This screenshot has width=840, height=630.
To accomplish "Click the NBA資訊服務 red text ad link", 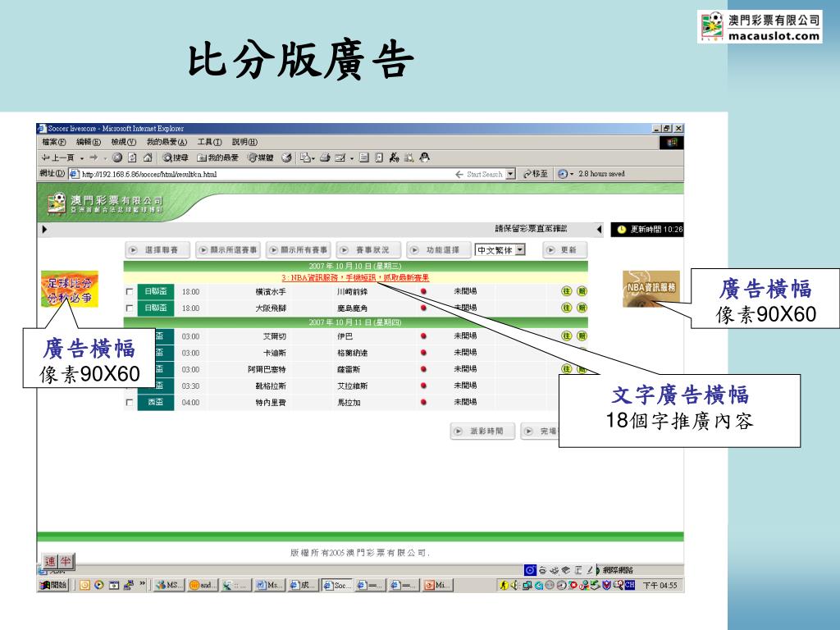I will (x=355, y=277).
